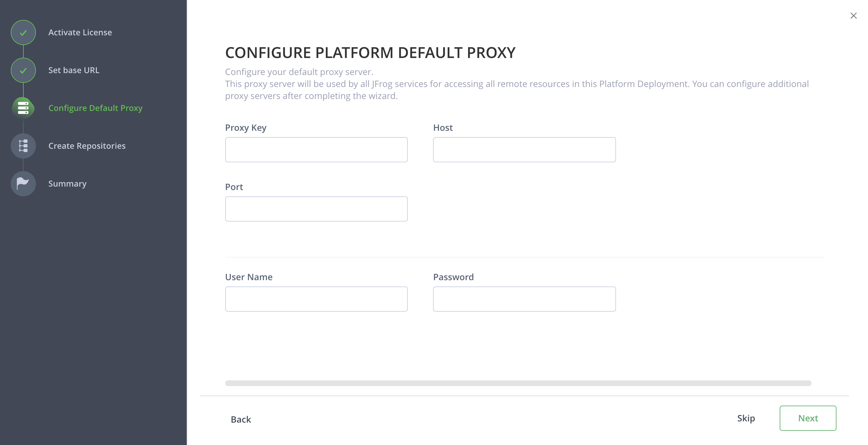
Task: Go Back to the previous step
Action: pyautogui.click(x=241, y=419)
